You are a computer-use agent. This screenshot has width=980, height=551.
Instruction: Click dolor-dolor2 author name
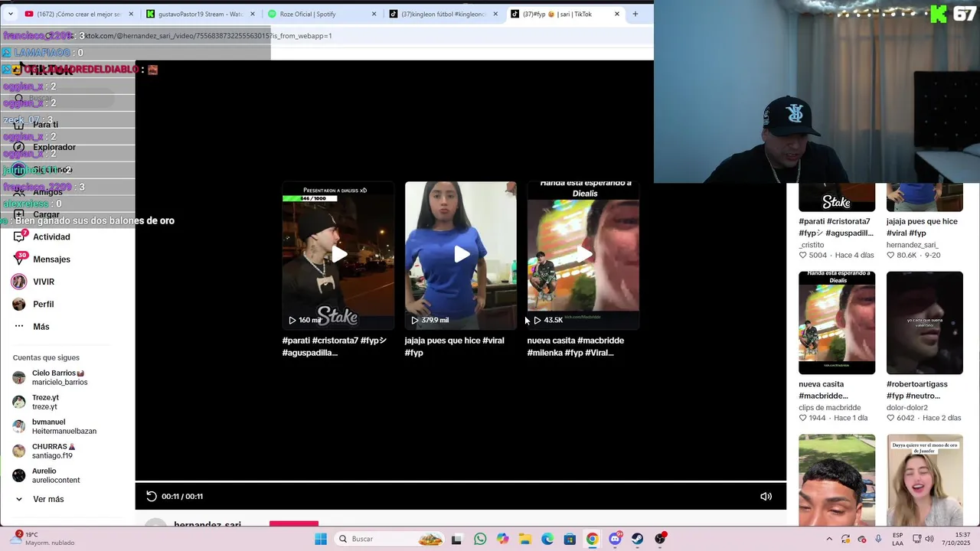[x=907, y=408]
